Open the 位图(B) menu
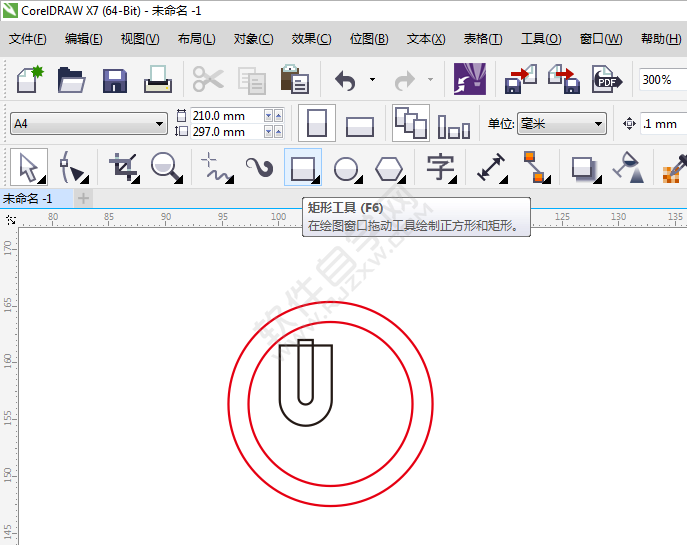This screenshot has height=545, width=687. 369,39
